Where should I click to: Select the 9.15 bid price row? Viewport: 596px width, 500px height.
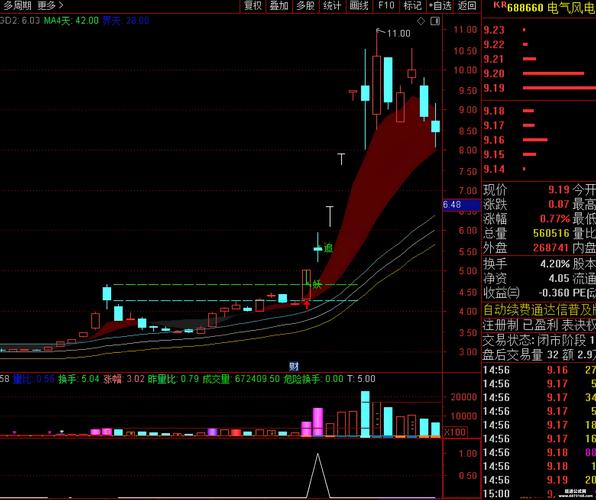539,154
